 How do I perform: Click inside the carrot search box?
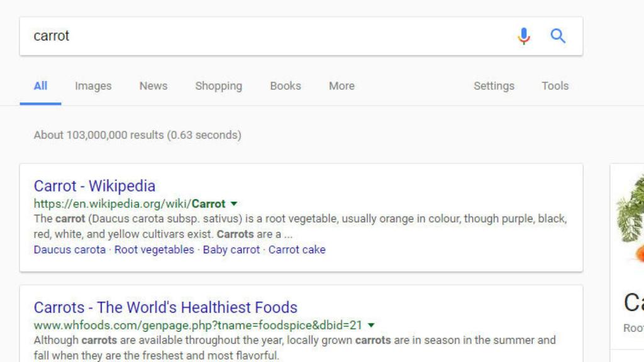(189, 36)
